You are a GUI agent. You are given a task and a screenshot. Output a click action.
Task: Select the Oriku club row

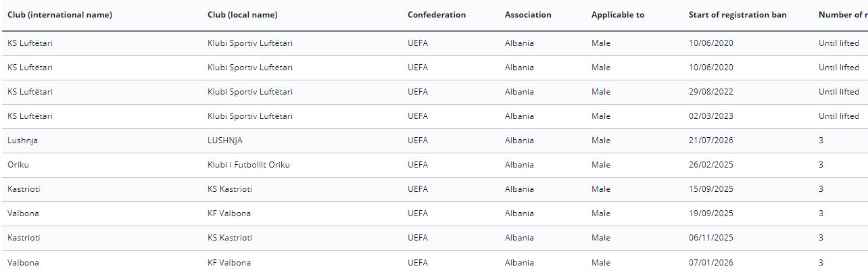pos(434,165)
